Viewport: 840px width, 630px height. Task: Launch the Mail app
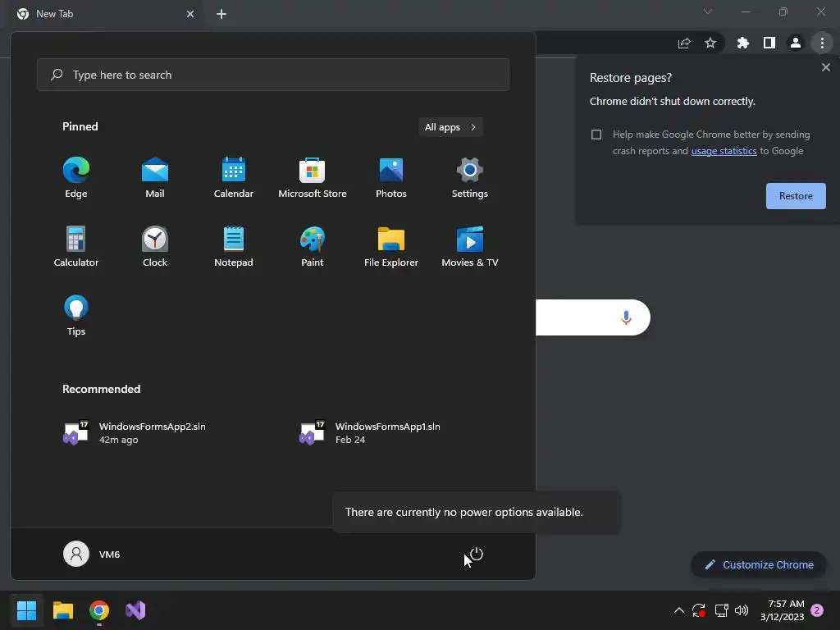pos(155,178)
